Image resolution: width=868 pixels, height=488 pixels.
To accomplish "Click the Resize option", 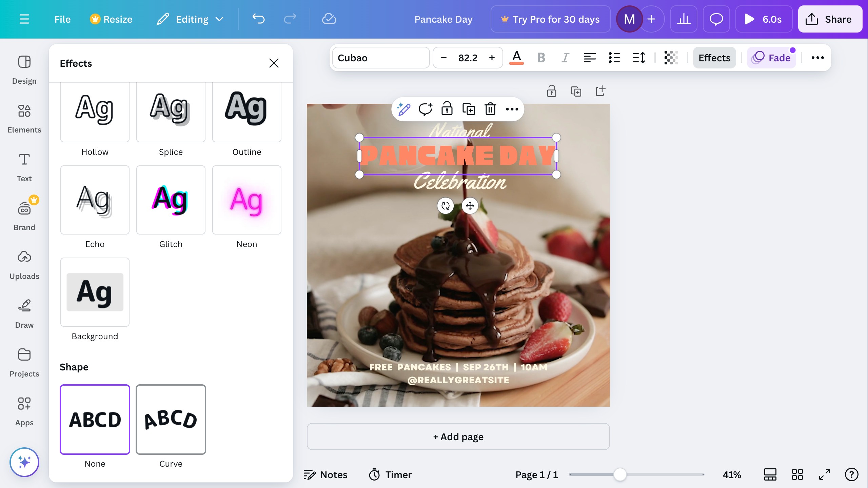I will (x=111, y=19).
